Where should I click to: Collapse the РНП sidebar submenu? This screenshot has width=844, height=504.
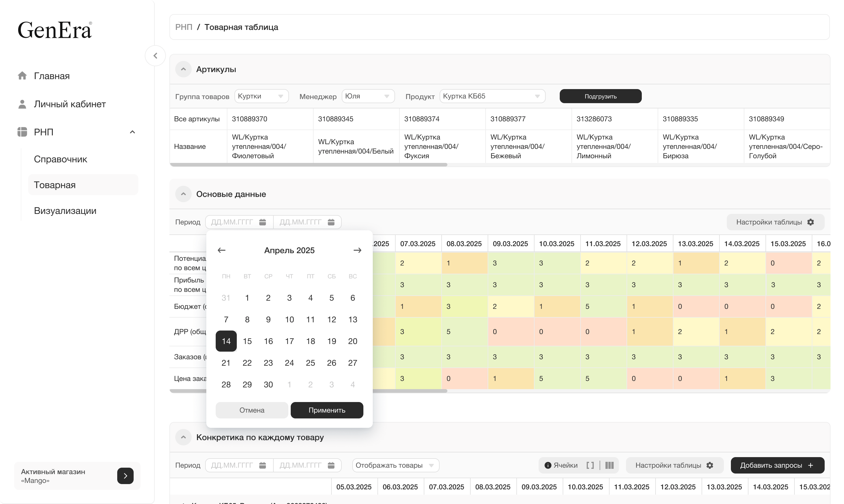(132, 132)
